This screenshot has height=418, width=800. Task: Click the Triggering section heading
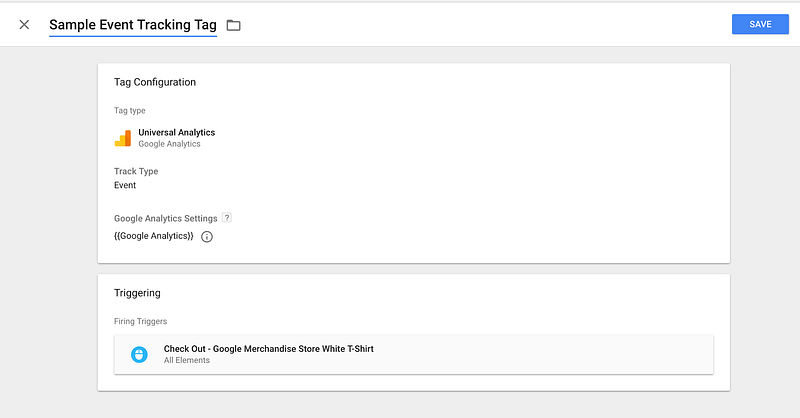(x=137, y=293)
